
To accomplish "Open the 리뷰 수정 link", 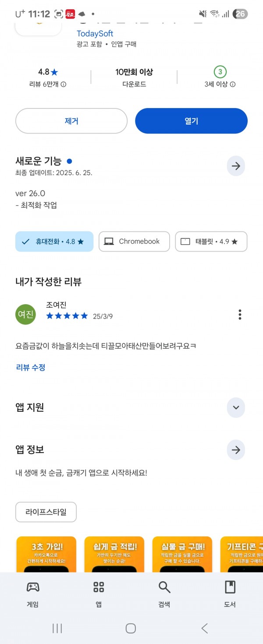I will (31, 367).
